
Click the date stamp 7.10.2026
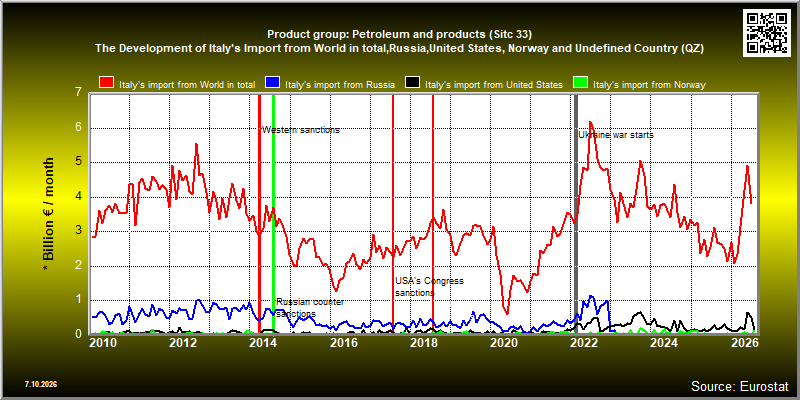click(41, 384)
